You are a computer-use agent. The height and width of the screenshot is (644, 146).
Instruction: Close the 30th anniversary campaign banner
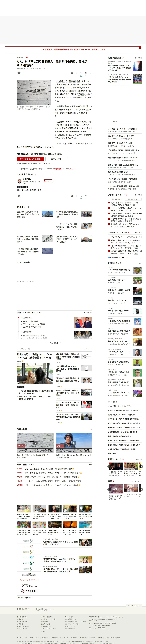pyautogui.click(x=140, y=47)
